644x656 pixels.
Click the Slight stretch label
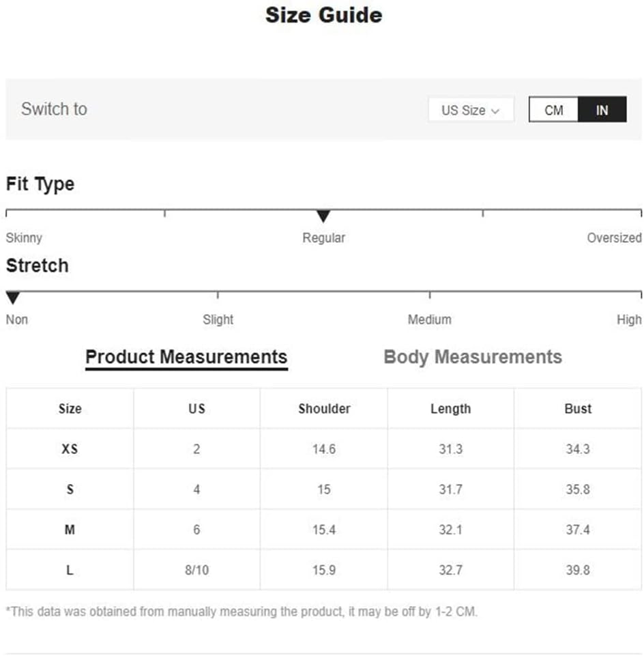pyautogui.click(x=218, y=319)
